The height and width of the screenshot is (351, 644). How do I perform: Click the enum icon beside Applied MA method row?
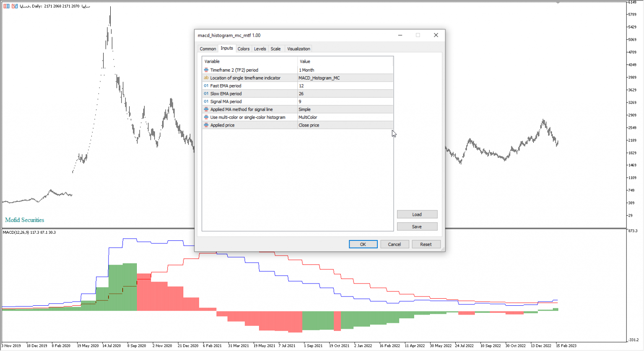point(206,109)
